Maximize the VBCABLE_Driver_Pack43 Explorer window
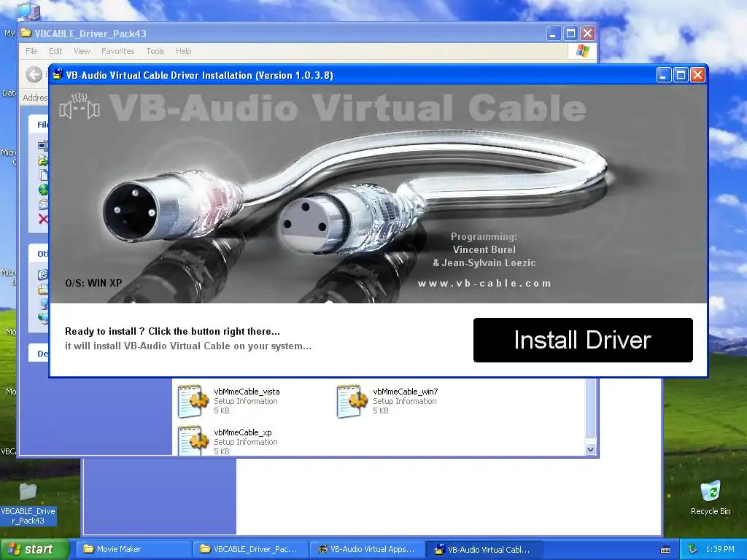 point(570,34)
